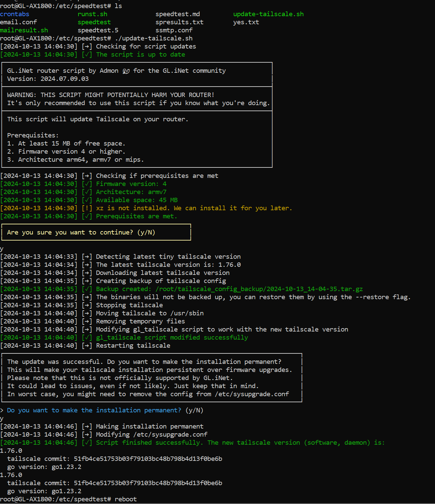Click 'Are you sure you want to continue?' prompt
Viewport: 435px width, 504px height.
click(x=81, y=232)
